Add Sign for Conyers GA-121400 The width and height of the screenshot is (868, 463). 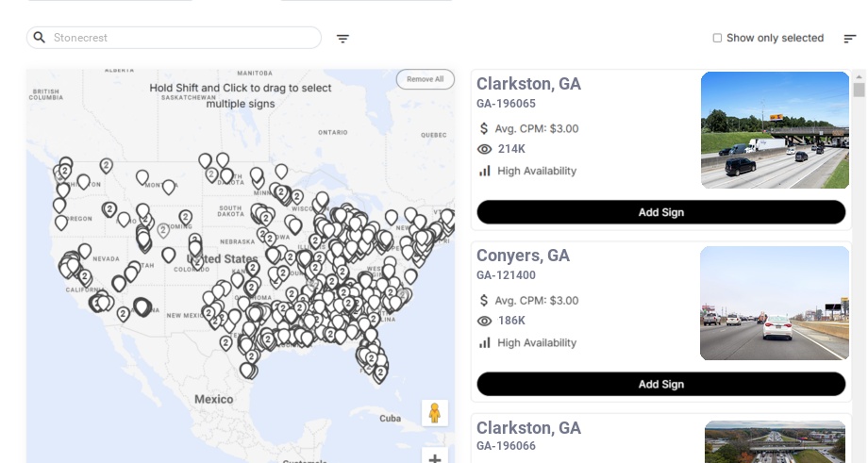(660, 384)
